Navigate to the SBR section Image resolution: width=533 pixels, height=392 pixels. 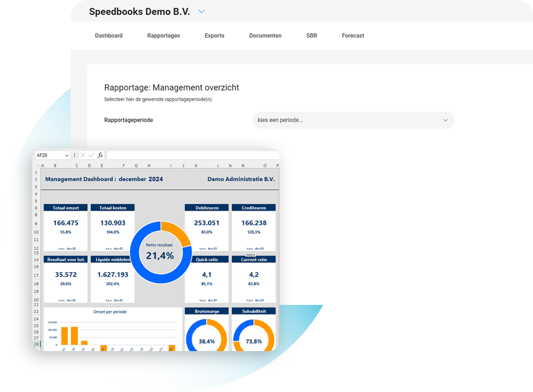(312, 35)
